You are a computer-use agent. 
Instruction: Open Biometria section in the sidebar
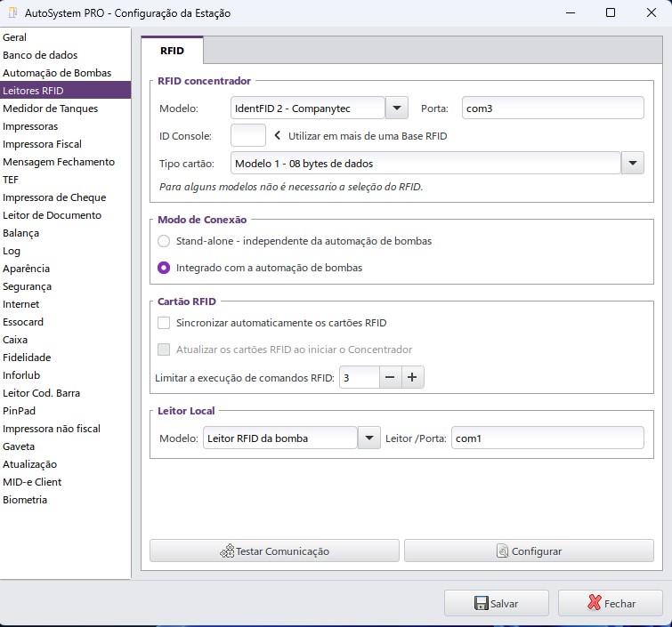pos(25,500)
